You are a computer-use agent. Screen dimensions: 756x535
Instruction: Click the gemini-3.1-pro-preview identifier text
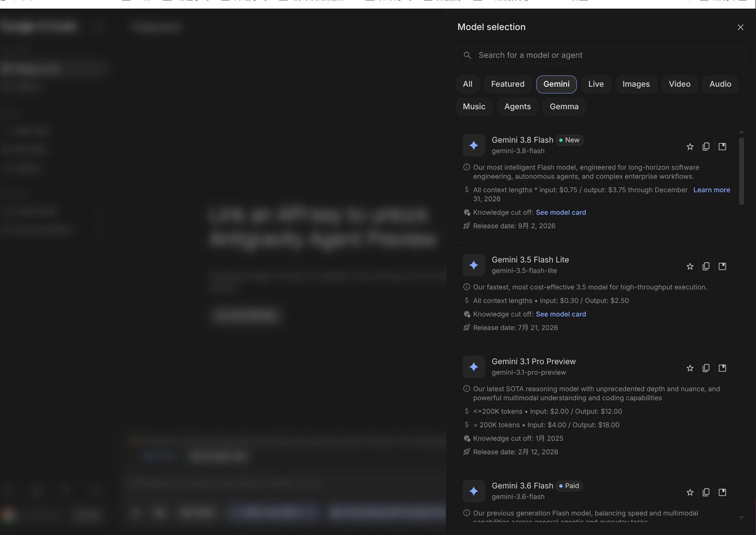[528, 372]
